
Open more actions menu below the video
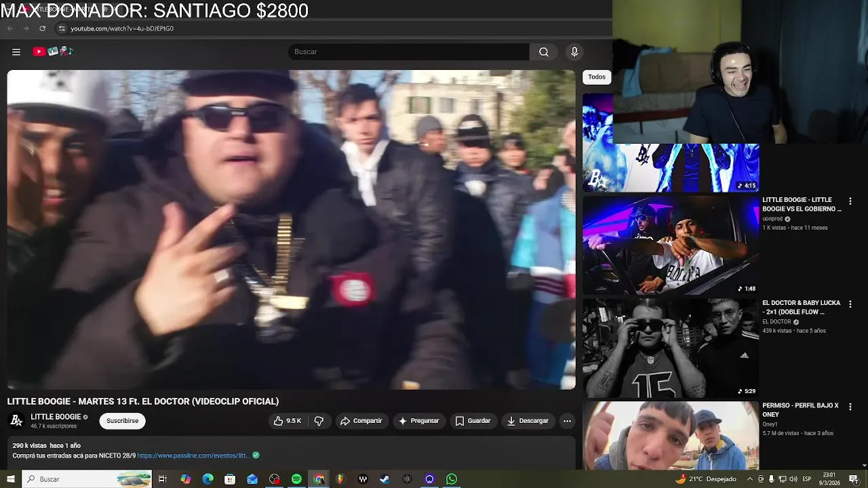567,421
